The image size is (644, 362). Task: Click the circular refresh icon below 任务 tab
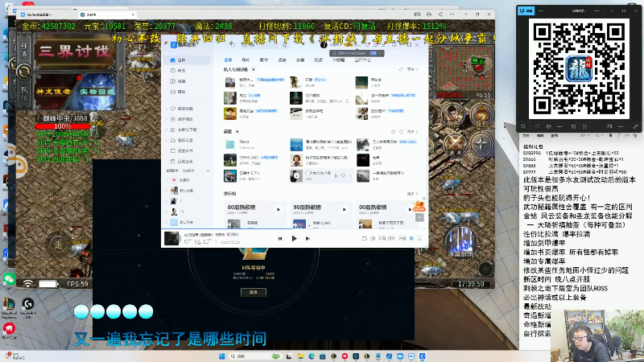click(x=24, y=72)
